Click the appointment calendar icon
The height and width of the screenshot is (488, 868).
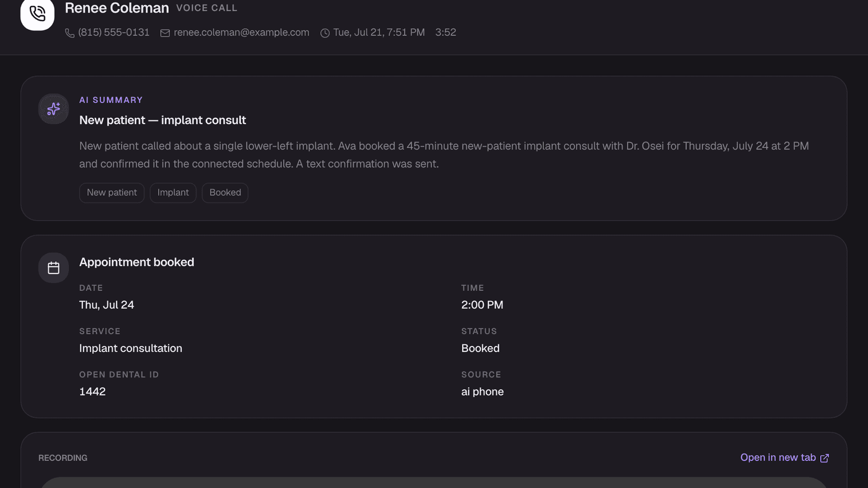click(x=54, y=268)
